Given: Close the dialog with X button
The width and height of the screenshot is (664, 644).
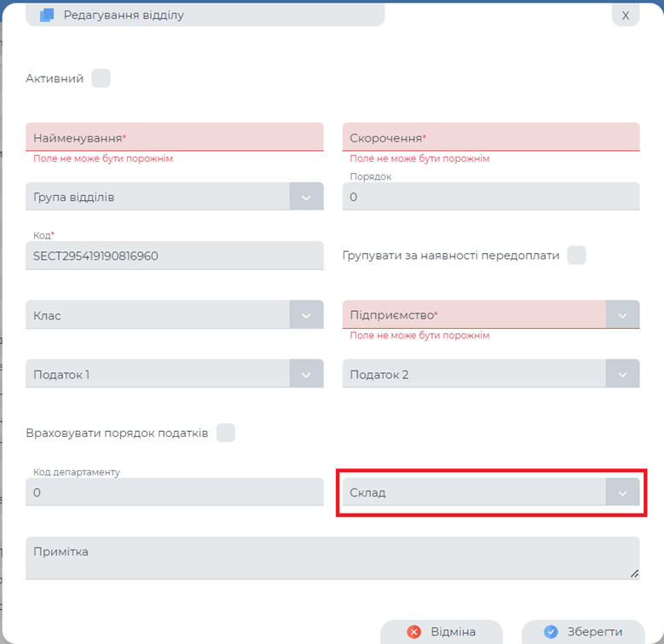Looking at the screenshot, I should (x=626, y=14).
